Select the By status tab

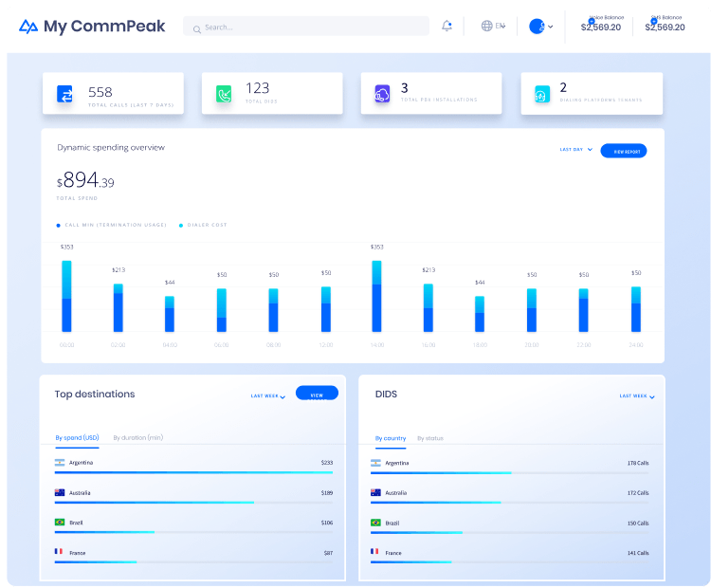point(430,438)
